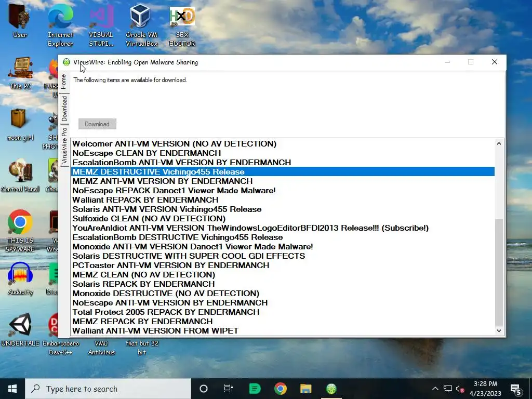
Task: Select the Control Panel desktop icon
Action: click(x=20, y=176)
